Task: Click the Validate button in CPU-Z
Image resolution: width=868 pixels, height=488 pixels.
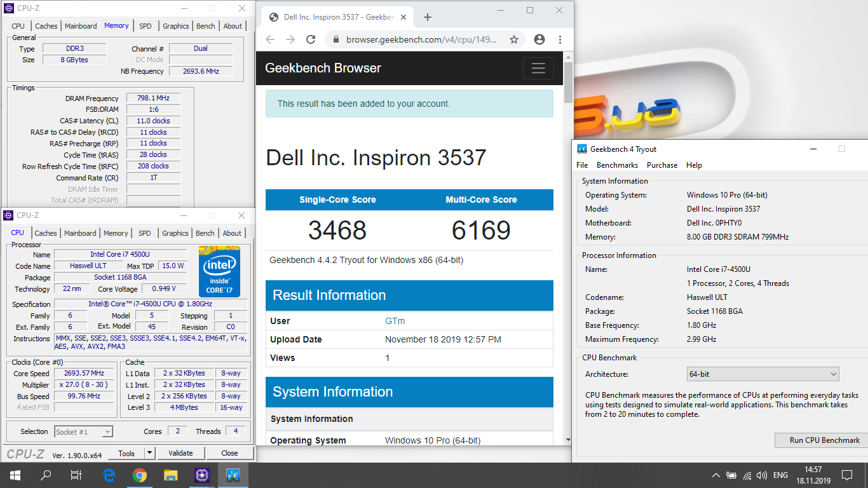Action: point(180,453)
